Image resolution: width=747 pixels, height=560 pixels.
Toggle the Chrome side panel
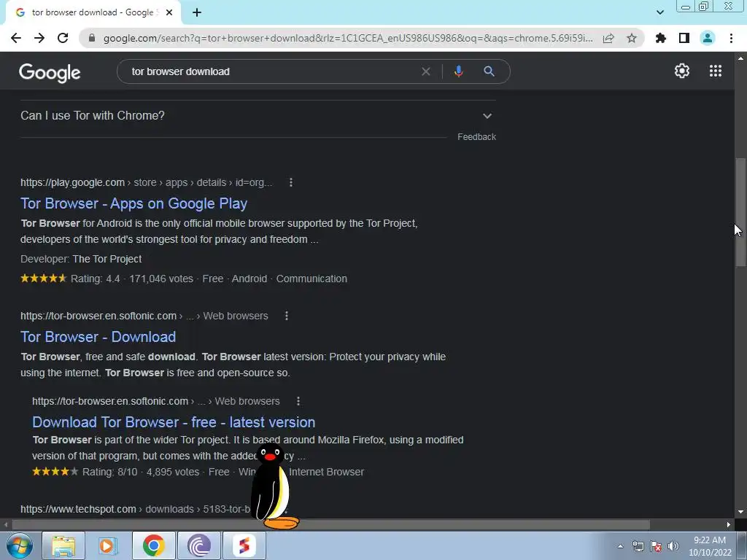(x=684, y=38)
